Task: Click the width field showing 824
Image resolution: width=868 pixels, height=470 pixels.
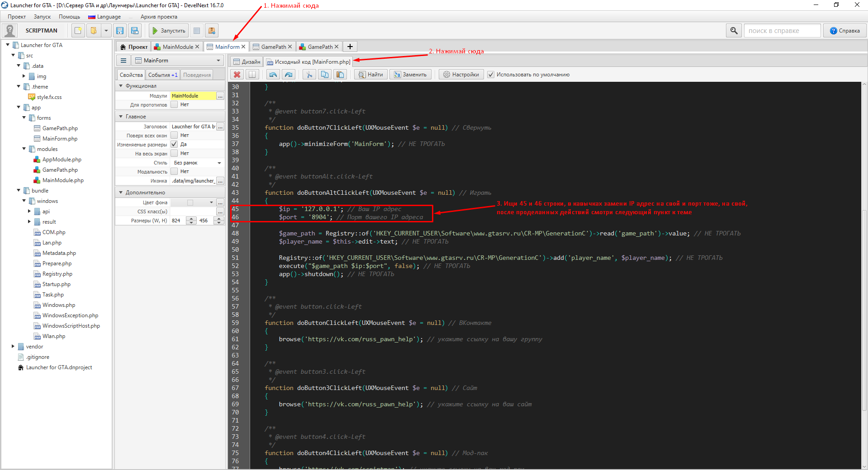Action: point(178,221)
